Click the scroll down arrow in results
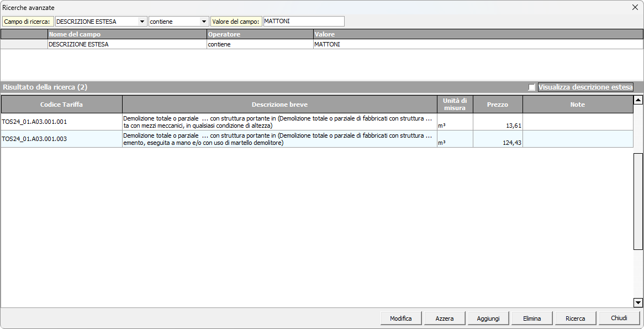 pos(638,302)
